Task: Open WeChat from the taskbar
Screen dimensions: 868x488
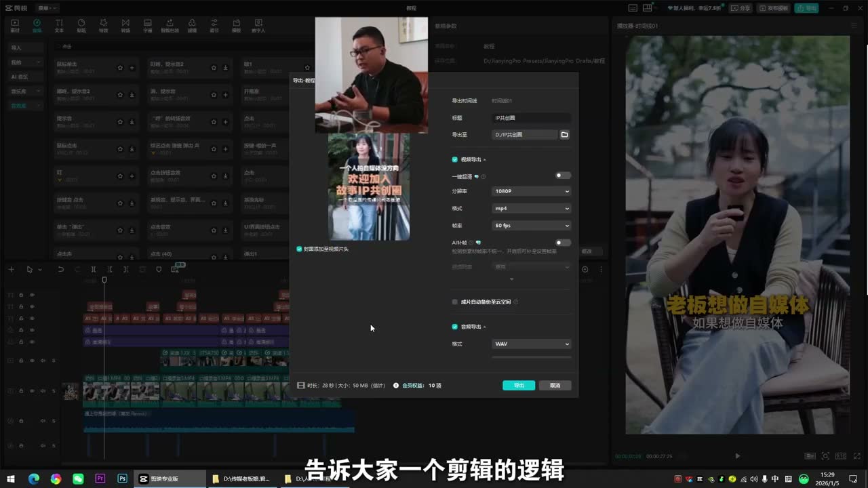Action: (x=78, y=479)
